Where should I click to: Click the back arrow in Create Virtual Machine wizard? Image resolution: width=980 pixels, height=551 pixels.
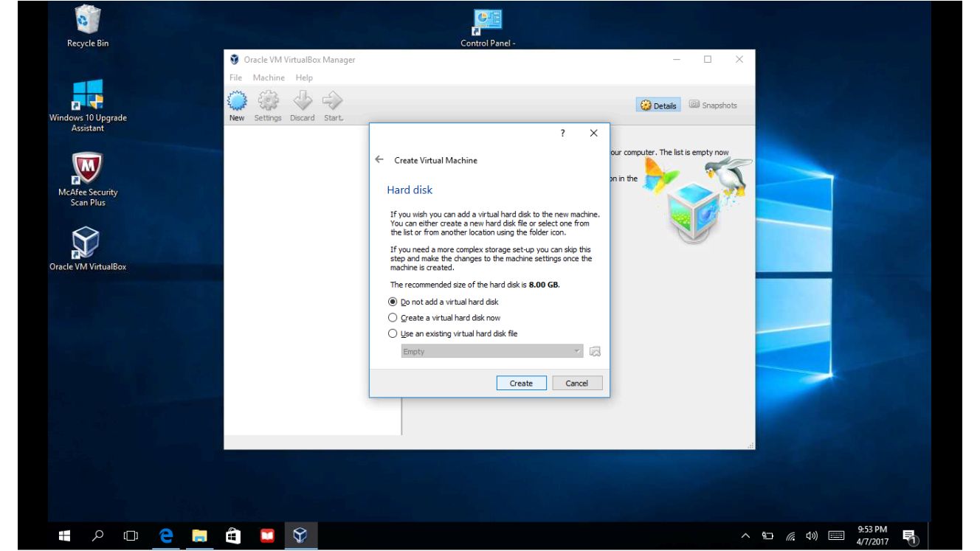point(379,159)
